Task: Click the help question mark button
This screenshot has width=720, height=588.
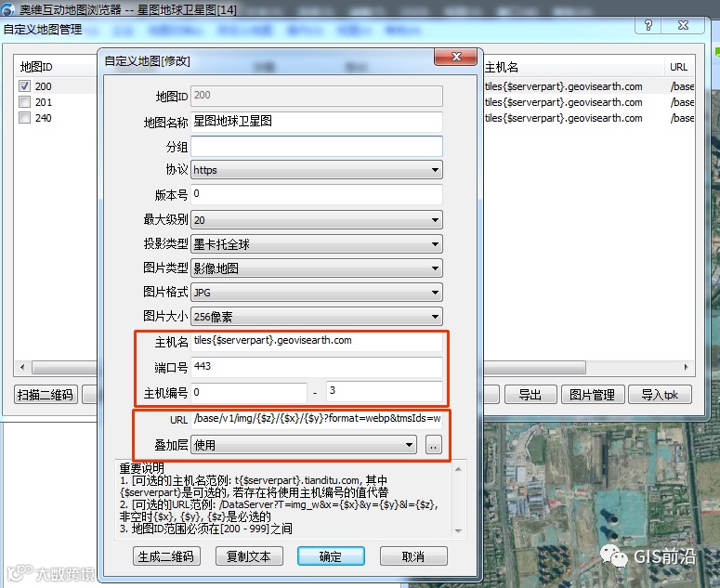Action: 648,25
